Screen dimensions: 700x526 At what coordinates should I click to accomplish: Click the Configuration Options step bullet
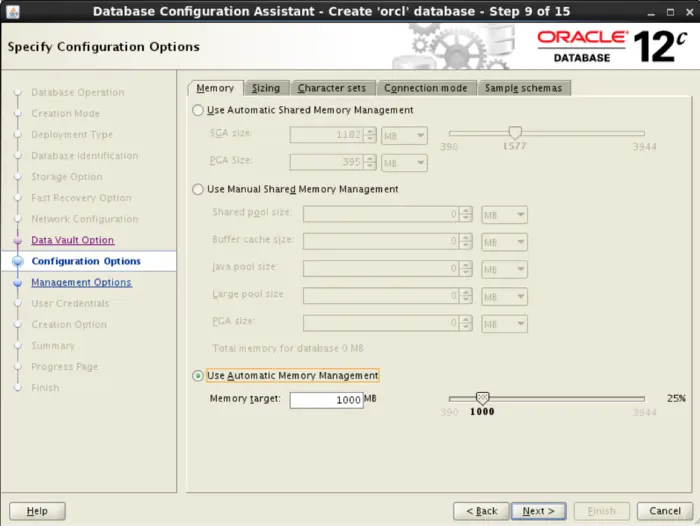click(x=18, y=262)
